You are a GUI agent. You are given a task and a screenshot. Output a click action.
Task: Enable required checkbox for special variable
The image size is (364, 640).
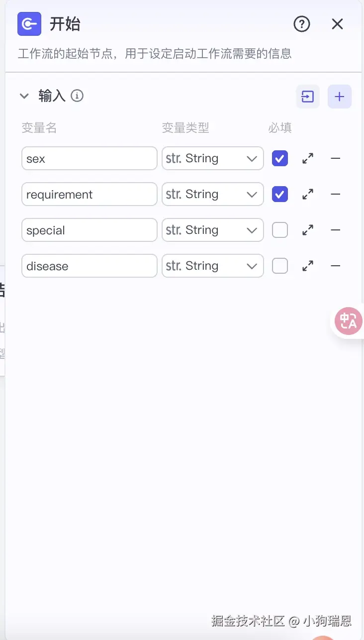[x=280, y=230]
